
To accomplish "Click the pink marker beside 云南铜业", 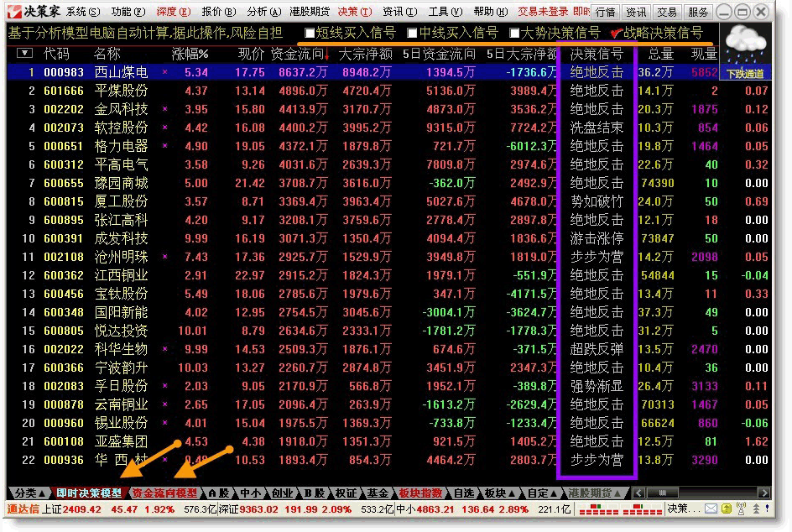I will (165, 404).
